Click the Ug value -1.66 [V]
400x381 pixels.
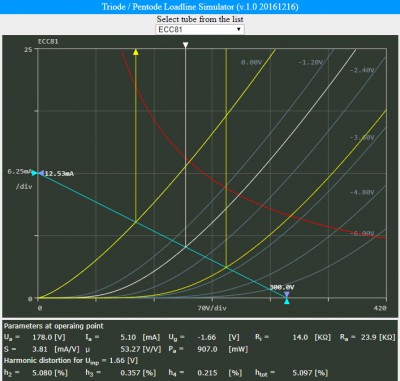pyautogui.click(x=218, y=337)
